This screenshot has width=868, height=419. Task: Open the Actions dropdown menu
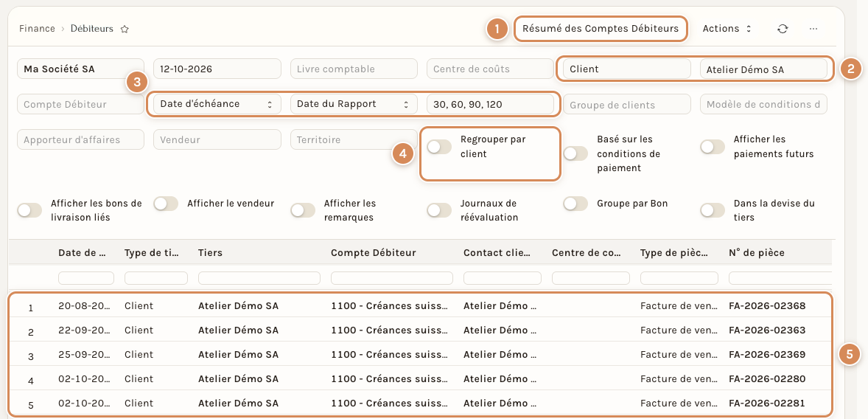pos(727,29)
